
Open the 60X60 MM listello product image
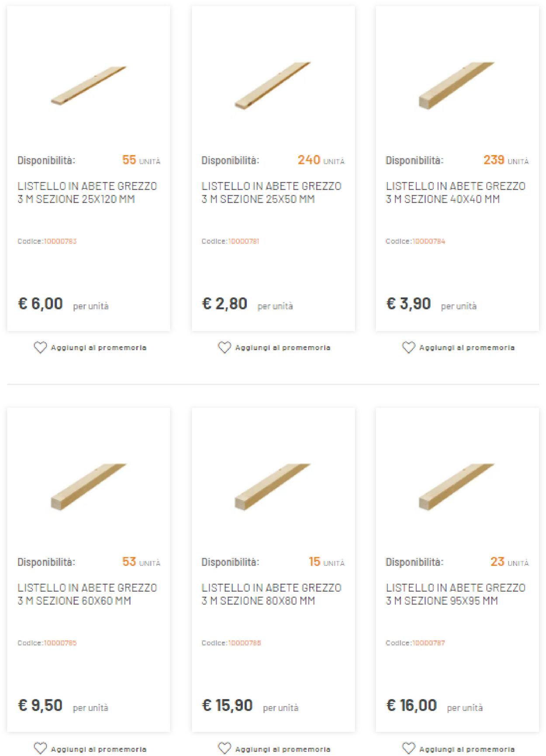(x=89, y=487)
